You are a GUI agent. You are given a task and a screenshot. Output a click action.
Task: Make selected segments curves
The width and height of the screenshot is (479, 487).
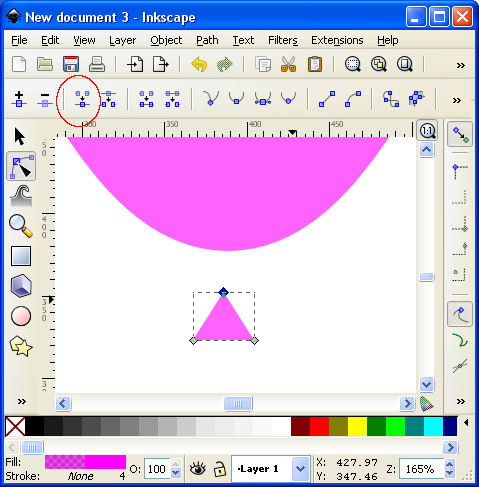pos(353,99)
